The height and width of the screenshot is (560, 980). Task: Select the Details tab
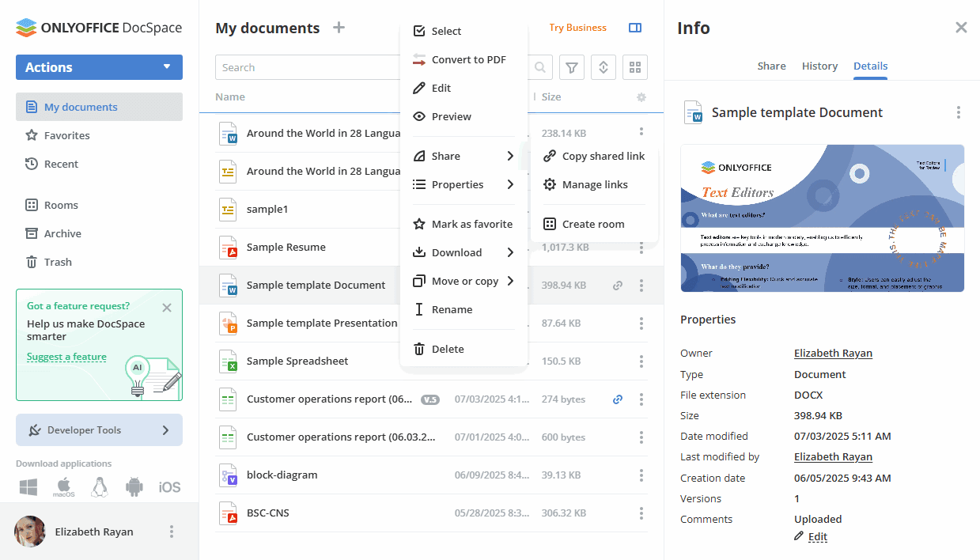(870, 66)
